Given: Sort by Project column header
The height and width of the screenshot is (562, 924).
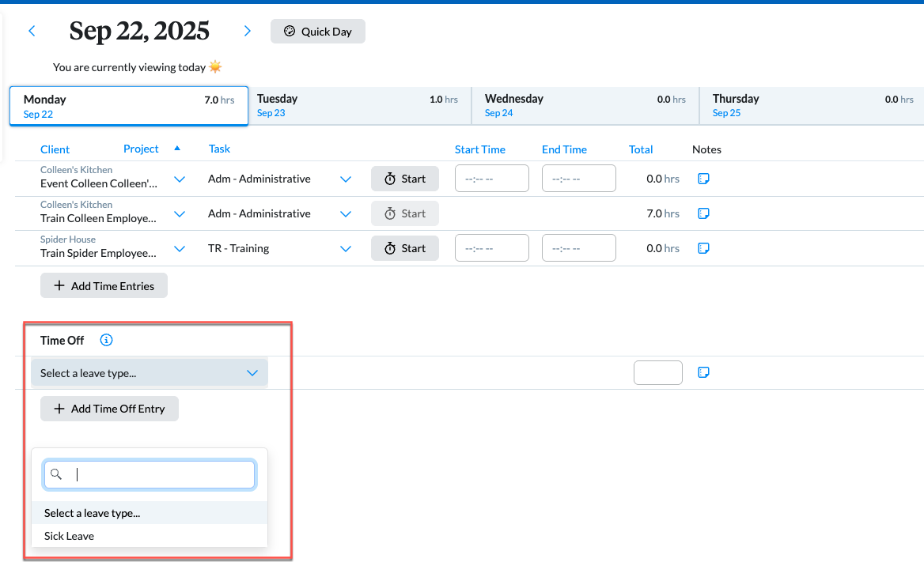Looking at the screenshot, I should (141, 149).
